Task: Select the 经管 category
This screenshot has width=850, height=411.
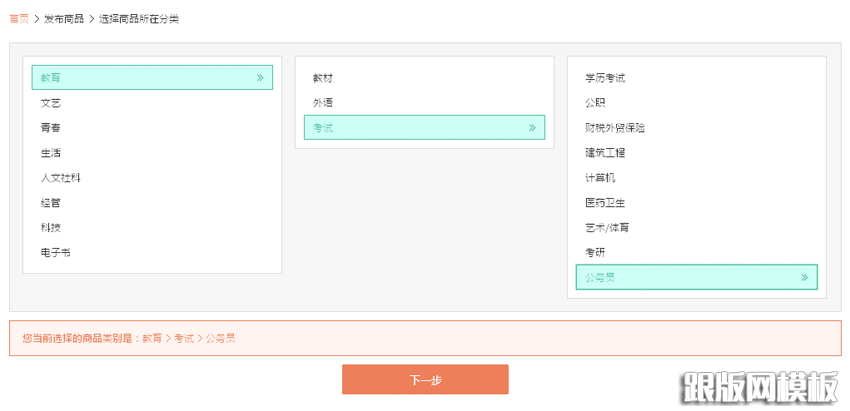Action: (x=51, y=203)
